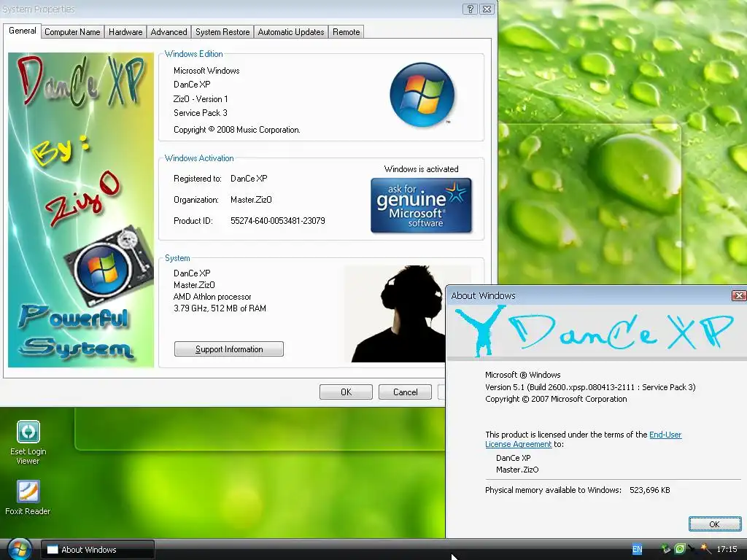Click the System Properties title bar
Screen dimensions: 747x560
pyautogui.click(x=231, y=9)
